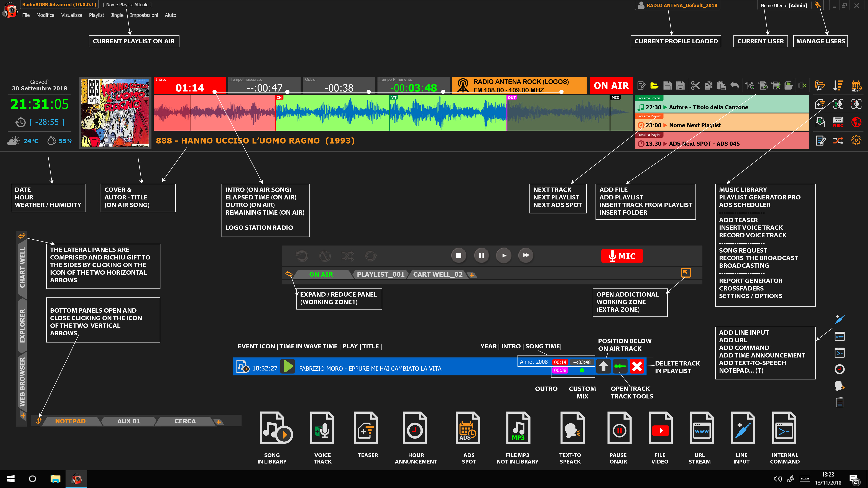Image resolution: width=868 pixels, height=488 pixels.
Task: Click the save-as floppy icon with dots
Action: pyautogui.click(x=680, y=86)
